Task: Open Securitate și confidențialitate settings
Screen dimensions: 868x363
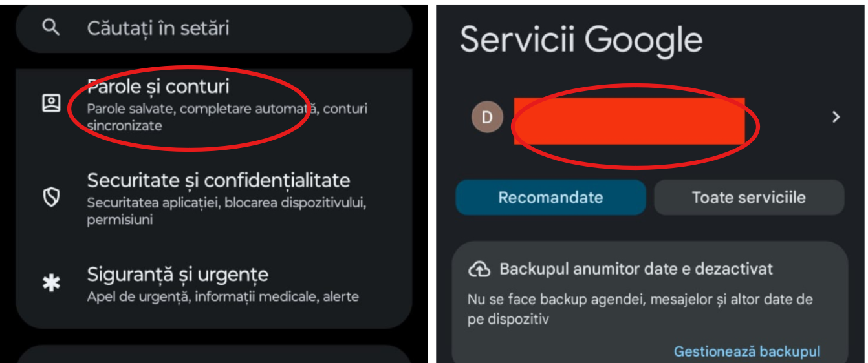Action: coord(213,198)
